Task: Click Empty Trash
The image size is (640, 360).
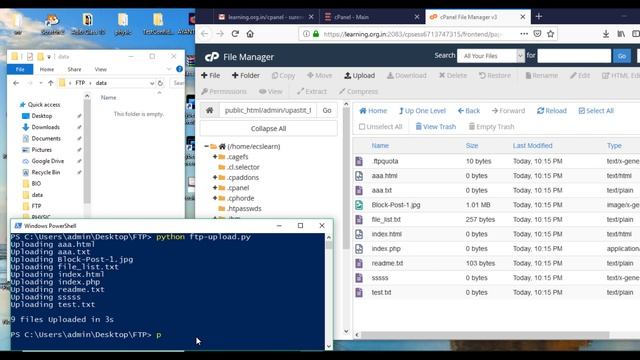Action: tap(491, 127)
